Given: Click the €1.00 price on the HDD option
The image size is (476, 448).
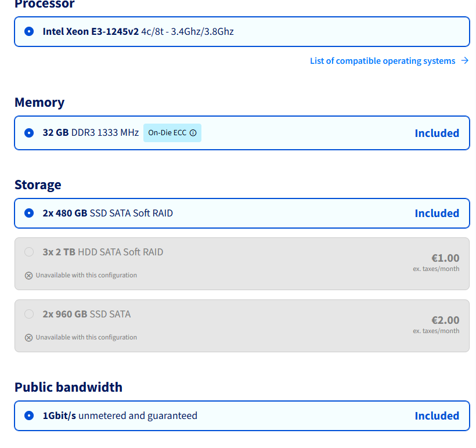Looking at the screenshot, I should [445, 258].
